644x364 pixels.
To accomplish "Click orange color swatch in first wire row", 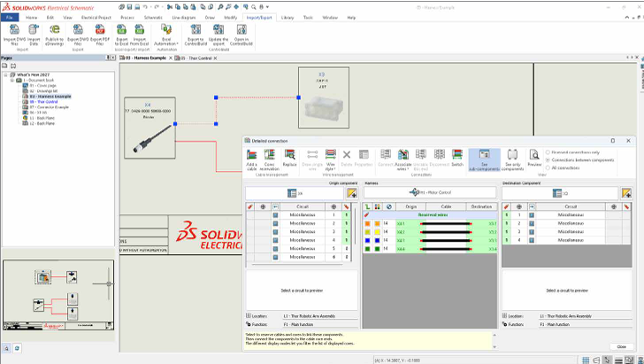I will tap(368, 224).
